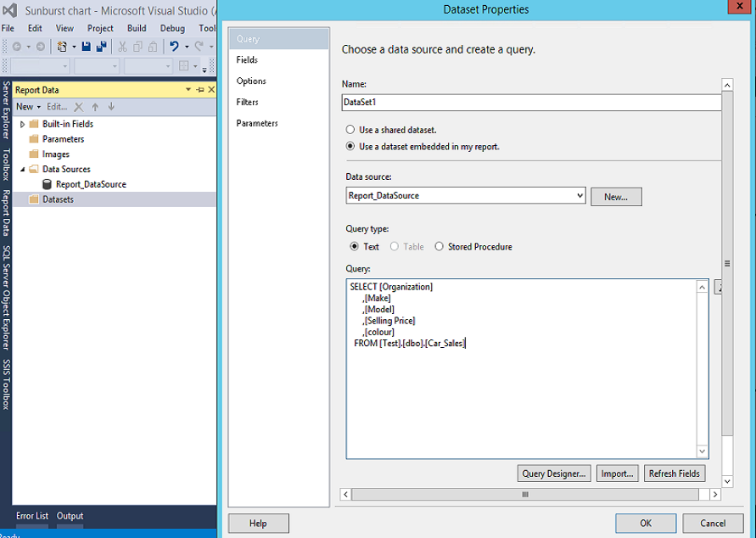
Task: Click the Report_DataSource database icon
Action: (47, 184)
